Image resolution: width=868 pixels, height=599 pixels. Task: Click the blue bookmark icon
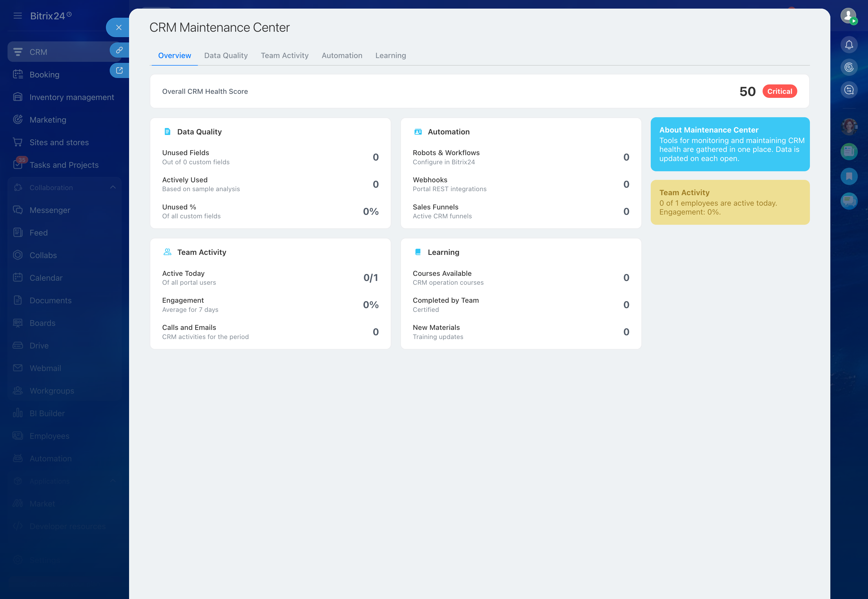coord(849,176)
